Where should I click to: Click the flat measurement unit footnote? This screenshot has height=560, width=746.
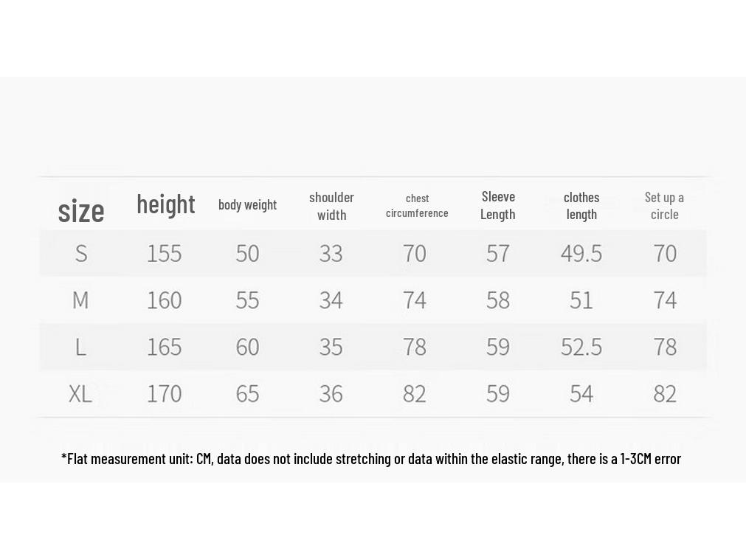[371, 459]
